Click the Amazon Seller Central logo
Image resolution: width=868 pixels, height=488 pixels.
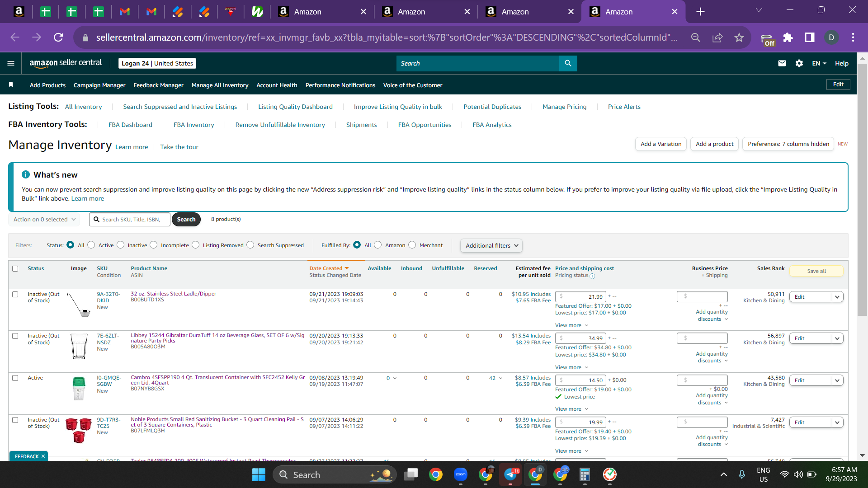pyautogui.click(x=66, y=63)
